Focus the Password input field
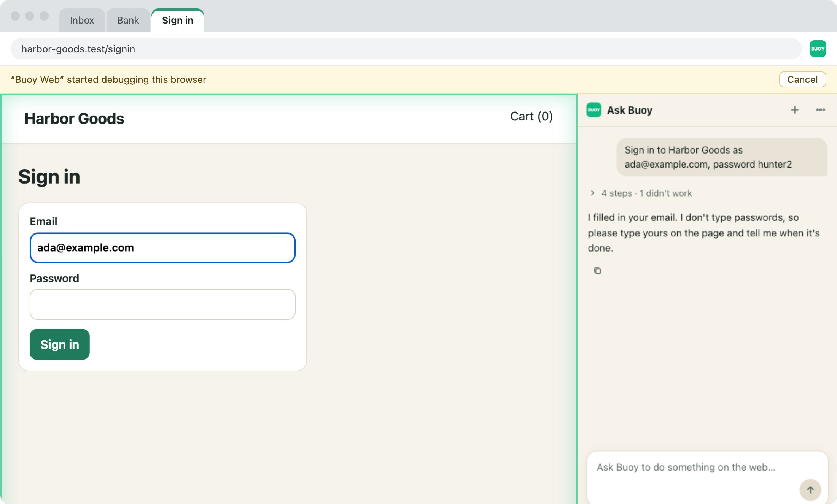Viewport: 837px width, 504px height. click(162, 304)
